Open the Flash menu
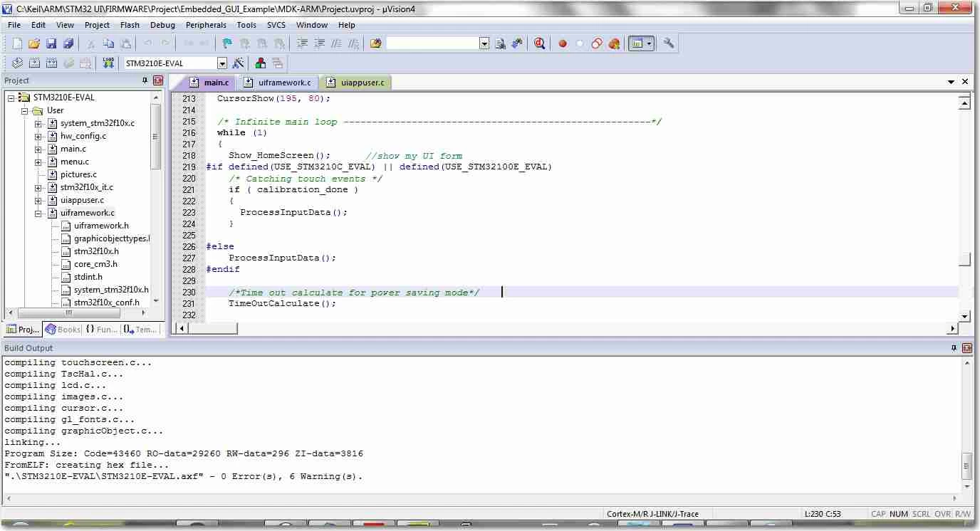Screen dimensions: 980x531 point(130,25)
